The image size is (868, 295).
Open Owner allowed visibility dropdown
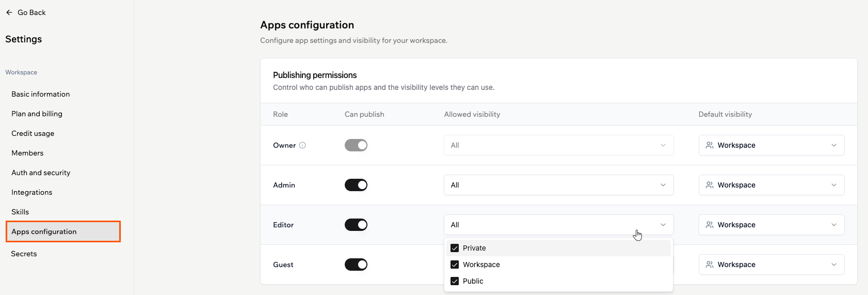point(559,145)
